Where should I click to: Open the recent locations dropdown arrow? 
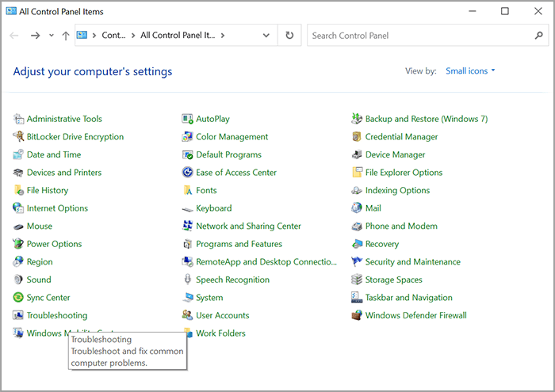[x=52, y=36]
